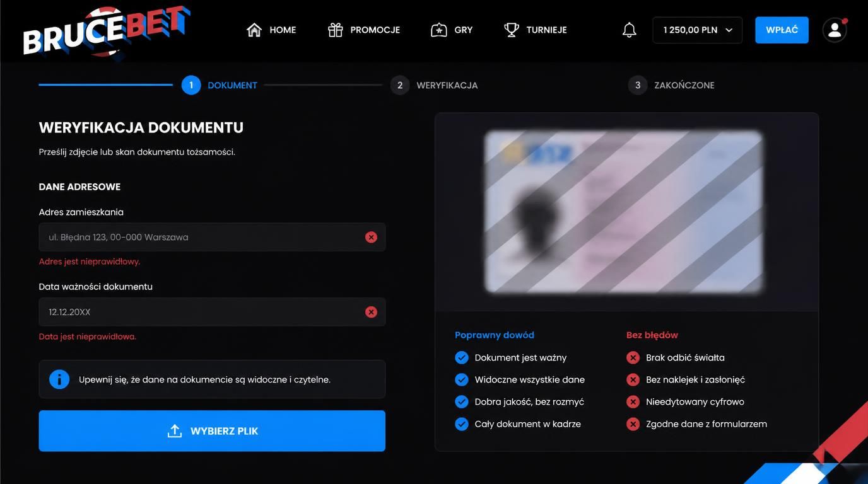This screenshot has height=484, width=868.
Task: Click the 'Adres jest nieprawidłowy.' error text
Action: pyautogui.click(x=90, y=262)
